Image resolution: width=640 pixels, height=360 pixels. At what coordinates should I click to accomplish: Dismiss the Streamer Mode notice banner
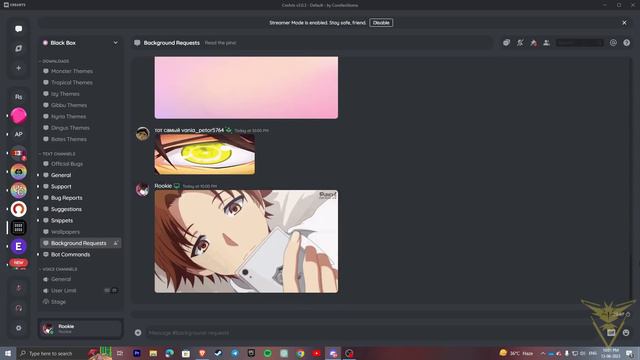[x=624, y=23]
